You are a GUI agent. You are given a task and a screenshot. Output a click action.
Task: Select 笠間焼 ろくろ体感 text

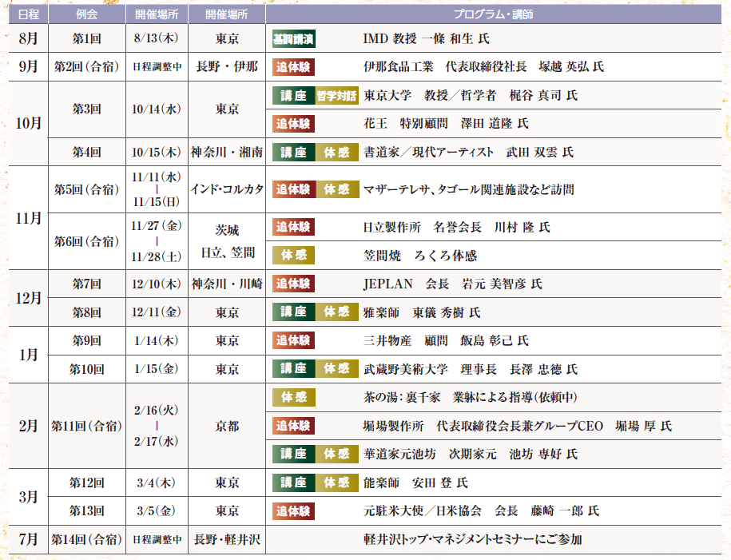(x=420, y=256)
